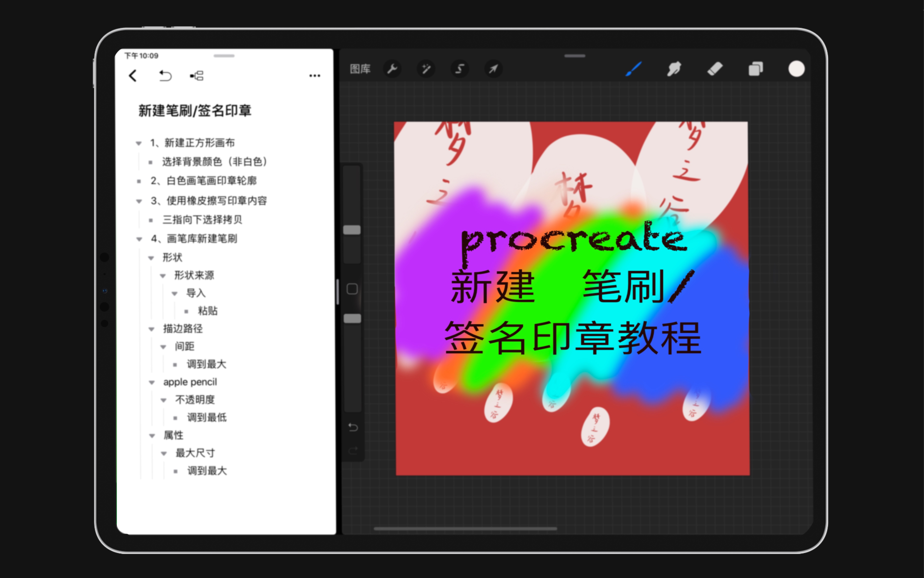
Task: Collapse the apple pencil node
Action: pos(152,382)
